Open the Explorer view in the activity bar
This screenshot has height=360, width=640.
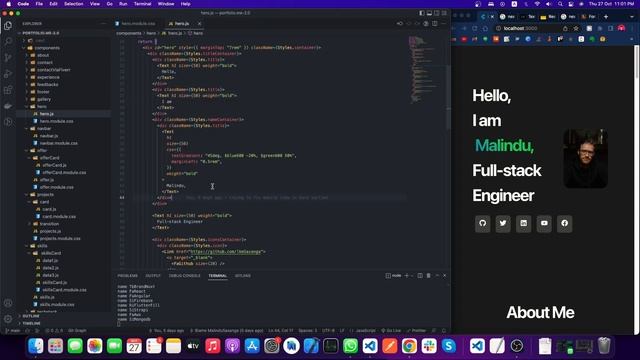pyautogui.click(x=8, y=25)
